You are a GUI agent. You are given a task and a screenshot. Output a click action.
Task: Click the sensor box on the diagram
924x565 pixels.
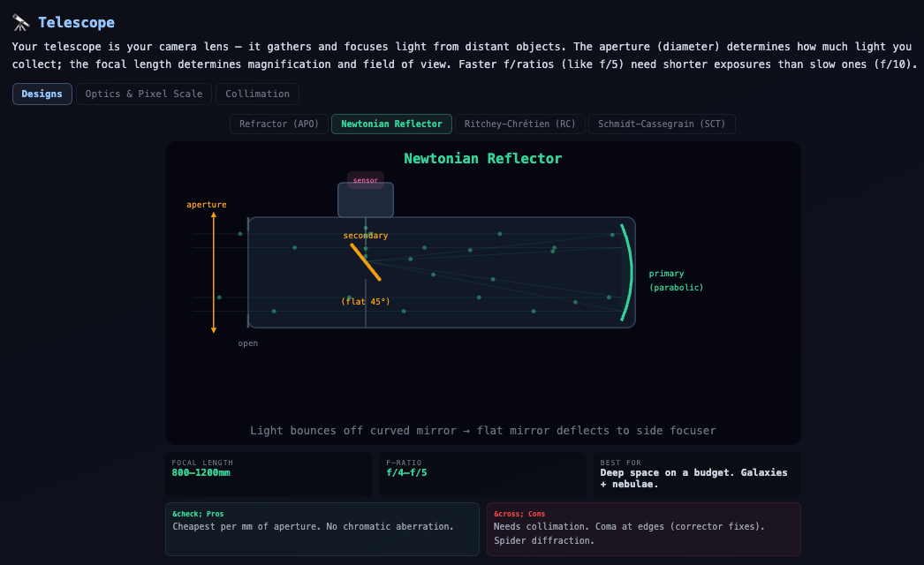pos(365,199)
